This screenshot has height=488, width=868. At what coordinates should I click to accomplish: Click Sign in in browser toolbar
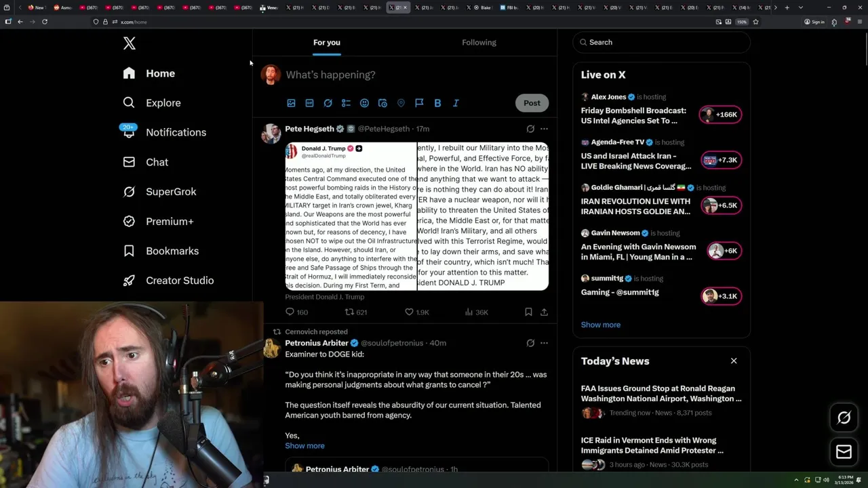click(x=814, y=22)
